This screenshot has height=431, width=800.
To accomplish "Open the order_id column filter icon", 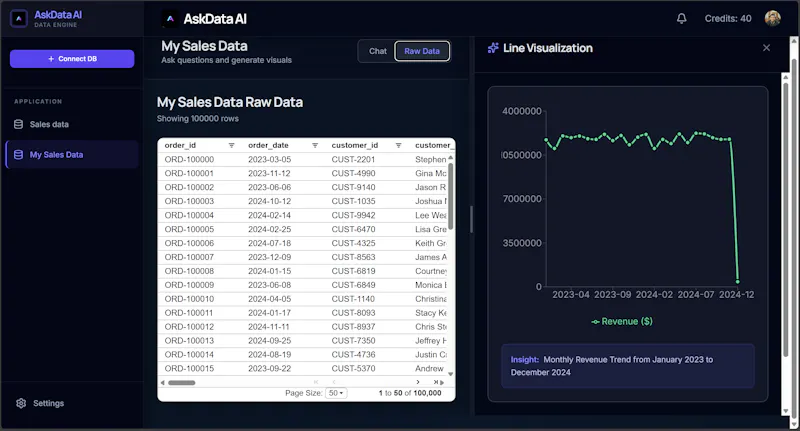I will (x=231, y=145).
